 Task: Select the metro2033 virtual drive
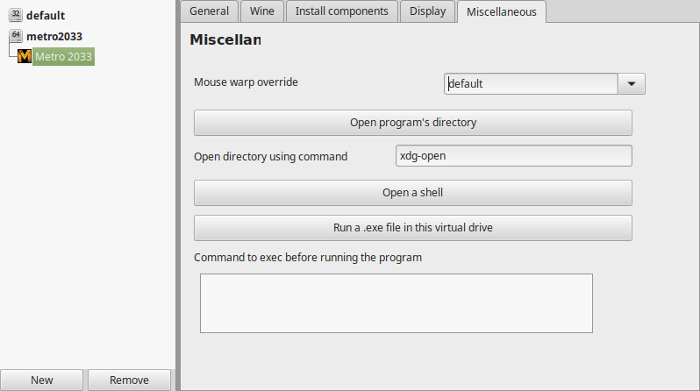(54, 36)
